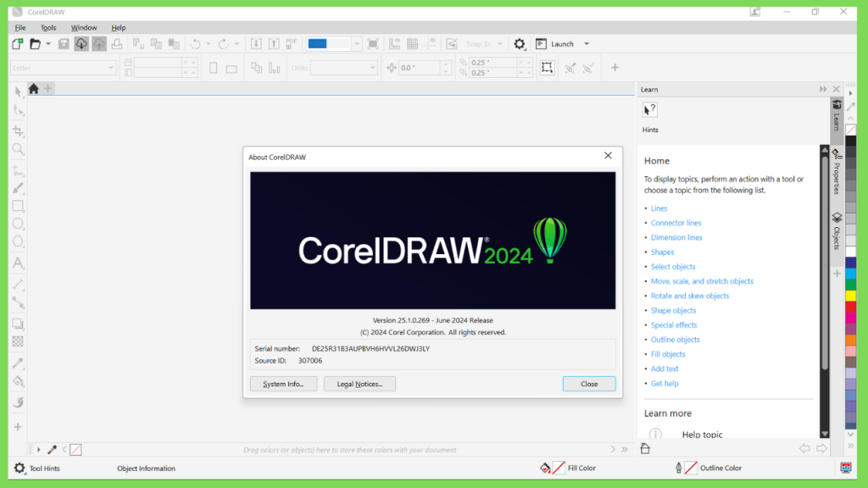This screenshot has height=488, width=868.
Task: Select the Polygon tool
Action: [x=19, y=241]
